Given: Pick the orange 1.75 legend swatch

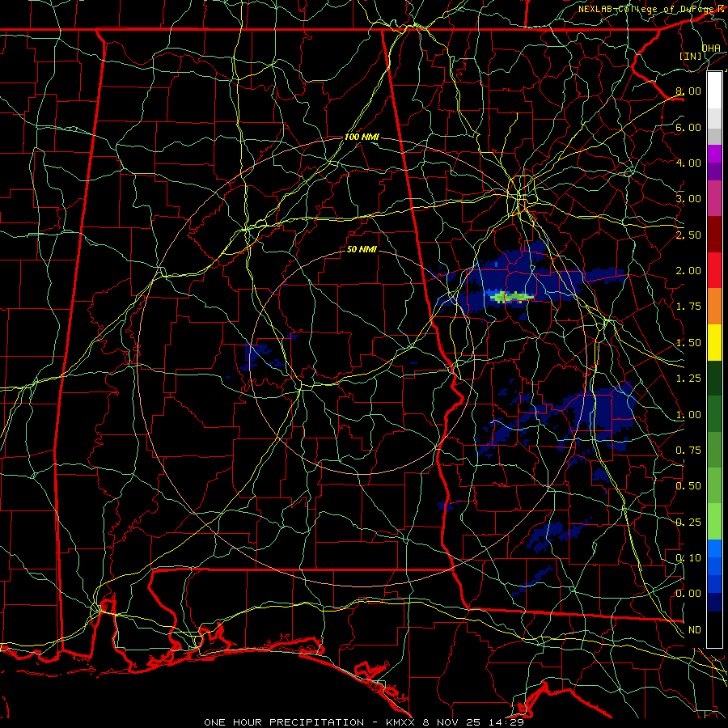Looking at the screenshot, I should pos(714,306).
